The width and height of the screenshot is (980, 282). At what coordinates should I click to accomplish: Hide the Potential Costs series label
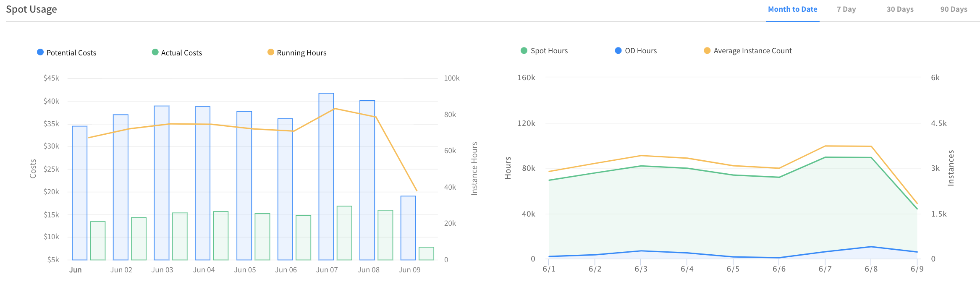71,53
